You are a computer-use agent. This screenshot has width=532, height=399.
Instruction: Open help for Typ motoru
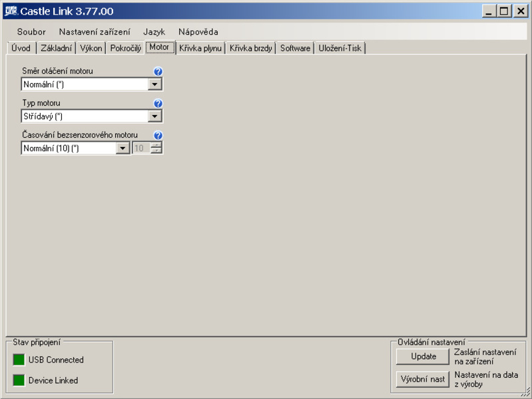coord(158,103)
